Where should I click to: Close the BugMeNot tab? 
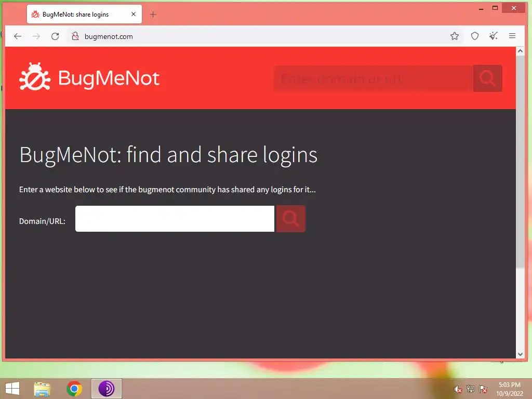[134, 14]
